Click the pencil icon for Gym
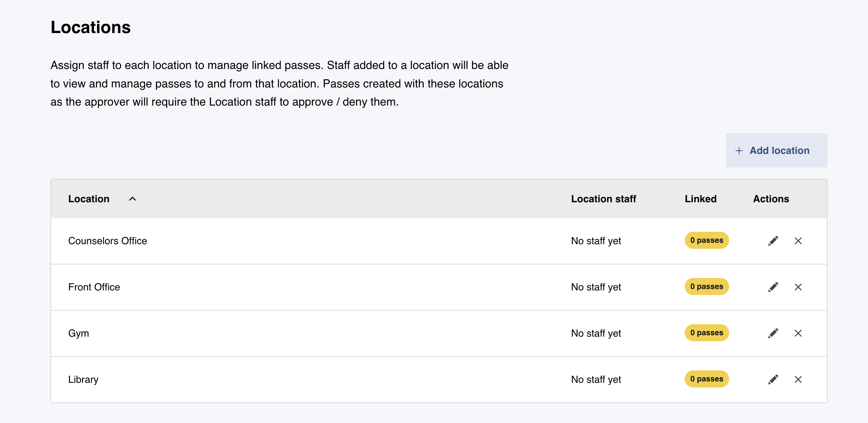The height and width of the screenshot is (423, 868). pyautogui.click(x=773, y=333)
